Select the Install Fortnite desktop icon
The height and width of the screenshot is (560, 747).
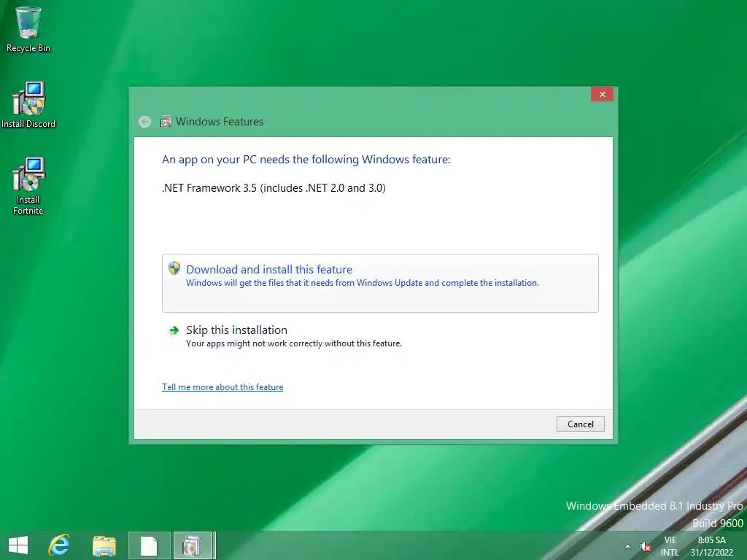click(x=28, y=186)
